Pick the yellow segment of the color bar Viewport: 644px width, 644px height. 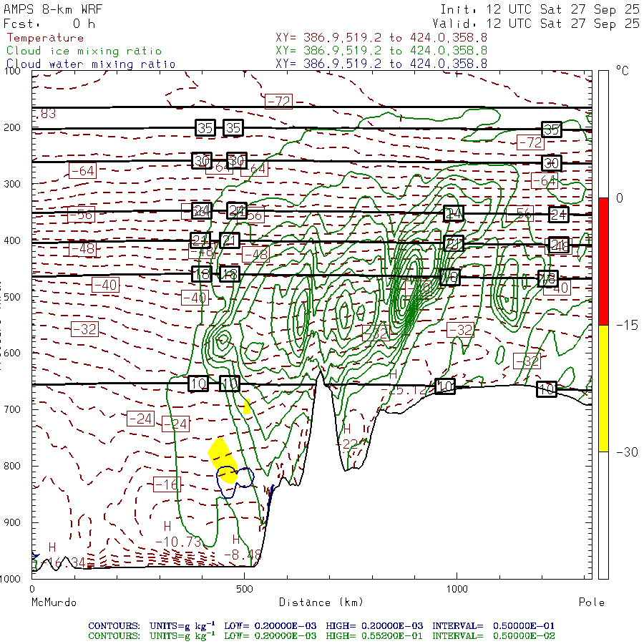point(603,389)
